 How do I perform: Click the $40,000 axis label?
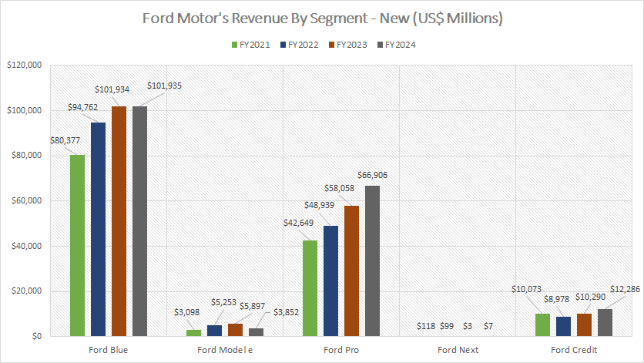click(27, 246)
